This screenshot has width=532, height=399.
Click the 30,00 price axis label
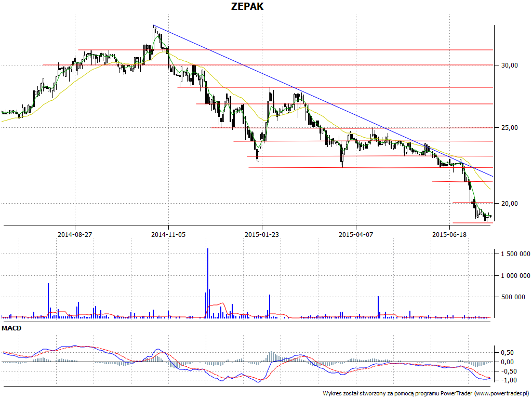coord(510,65)
